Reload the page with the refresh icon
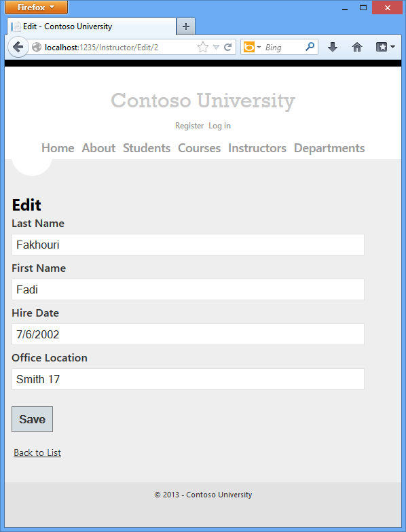Screen dimensions: 406x532 click(227, 47)
